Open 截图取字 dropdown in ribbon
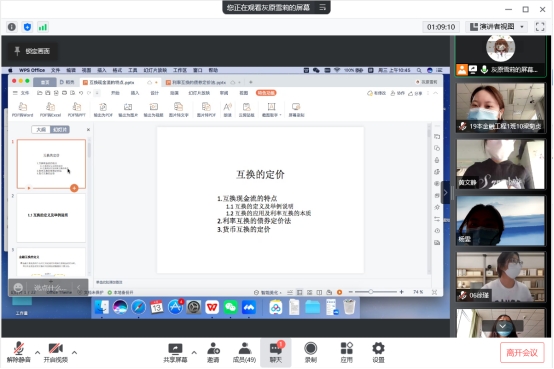Image resolution: width=554 pixels, height=369 pixels. point(271,110)
